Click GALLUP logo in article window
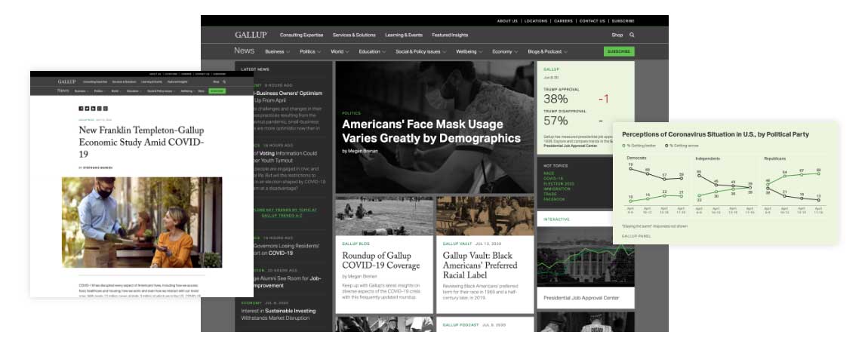Viewport: 868px width, 347px height. [x=66, y=82]
